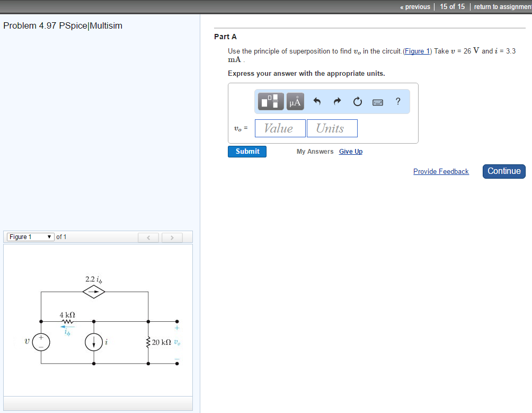The height and width of the screenshot is (413, 532).
Task: Go to the next figure arrow
Action: point(172,238)
